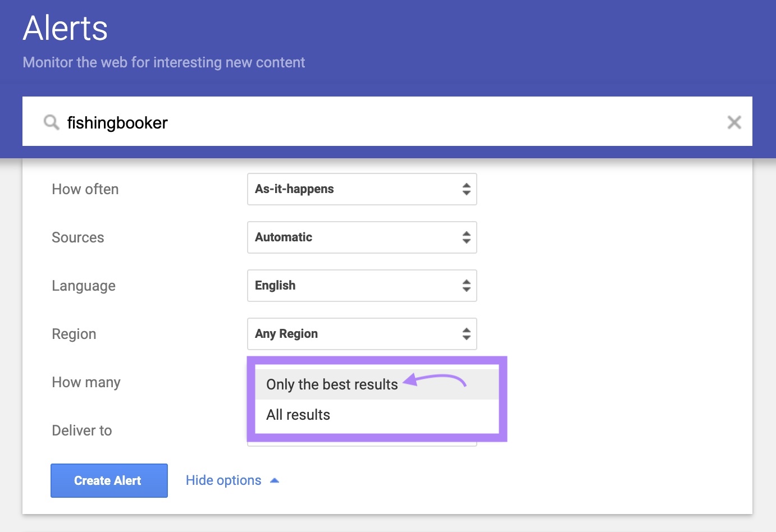Open the Region dropdown
The height and width of the screenshot is (532, 776).
point(362,334)
